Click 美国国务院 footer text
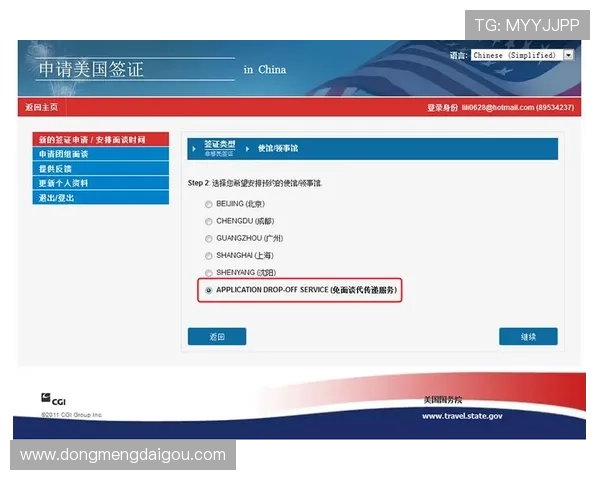Image resolution: width=600 pixels, height=480 pixels. click(x=443, y=400)
